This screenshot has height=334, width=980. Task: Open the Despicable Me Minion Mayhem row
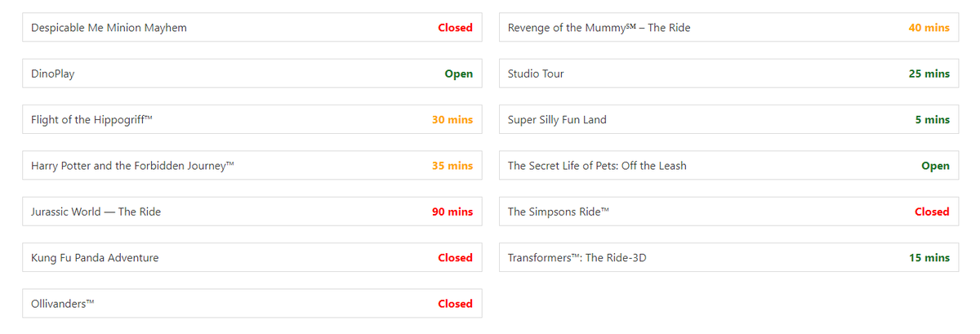click(109, 28)
